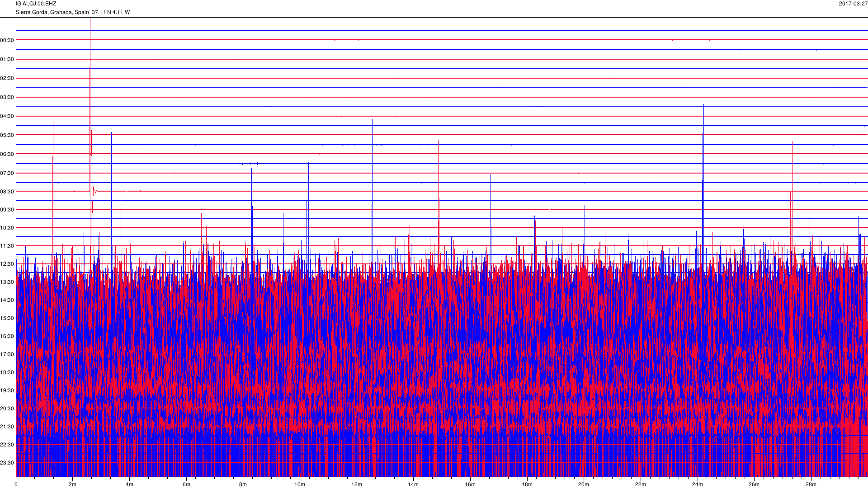Select the 15:30 time label

tap(7, 318)
